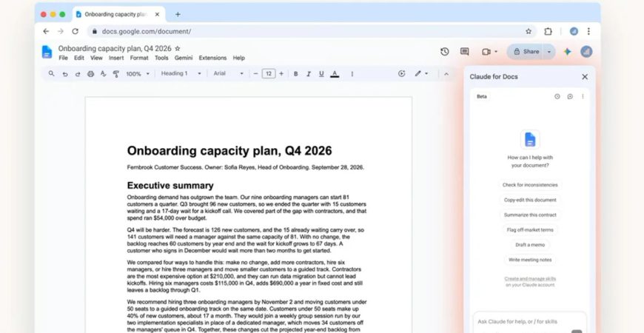Click the Draft a memo suggestion
644x333 pixels.
pyautogui.click(x=530, y=245)
